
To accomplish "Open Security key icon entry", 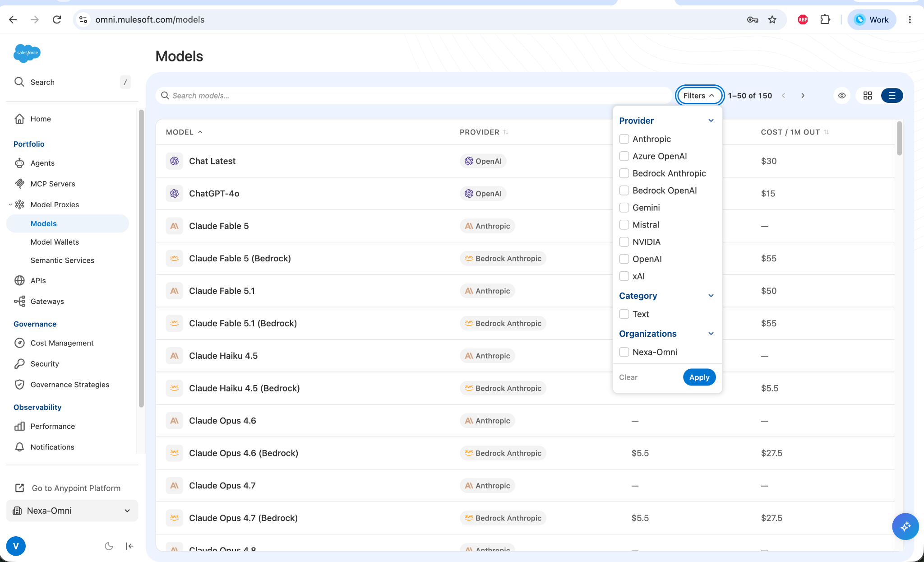I will [19, 364].
